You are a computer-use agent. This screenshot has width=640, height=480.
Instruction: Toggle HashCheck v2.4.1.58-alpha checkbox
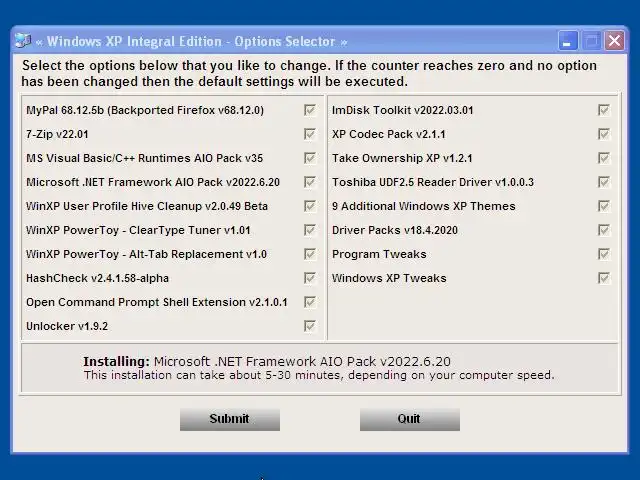[310, 278]
